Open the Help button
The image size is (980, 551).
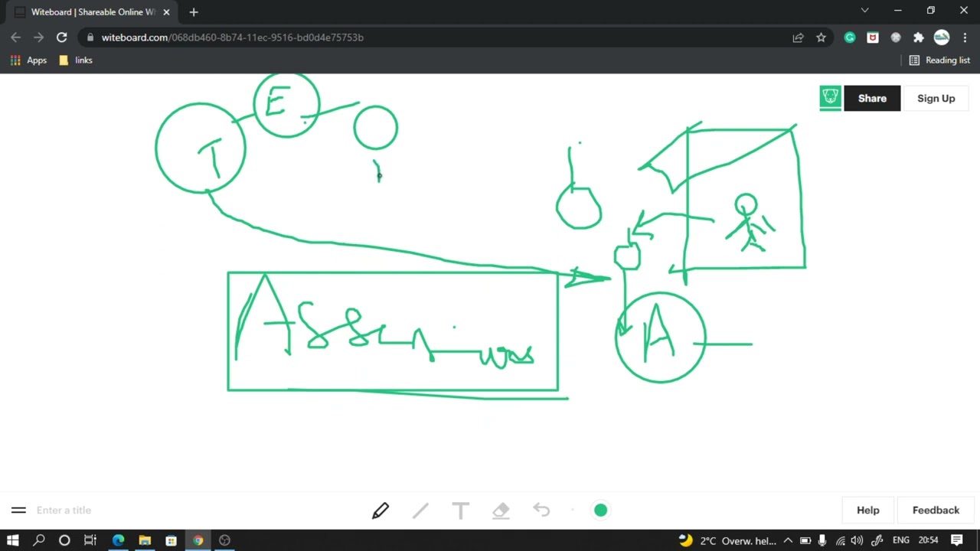pyautogui.click(x=867, y=510)
